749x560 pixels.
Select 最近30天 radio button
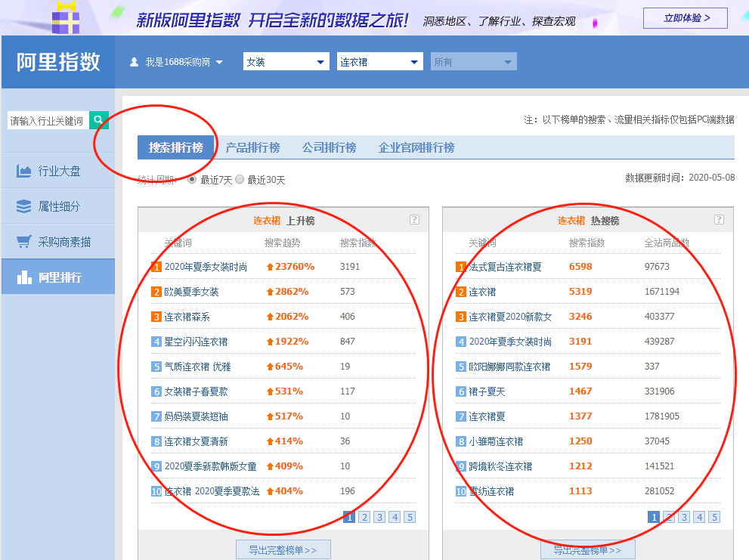[240, 180]
